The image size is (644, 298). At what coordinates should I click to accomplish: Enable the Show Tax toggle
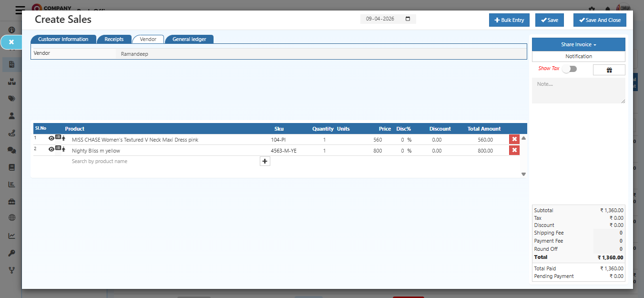(570, 69)
